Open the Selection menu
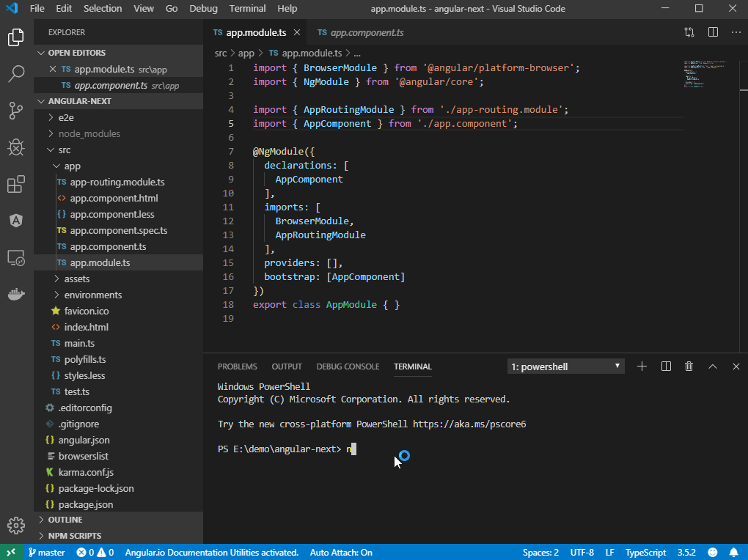The height and width of the screenshot is (560, 748). (103, 9)
